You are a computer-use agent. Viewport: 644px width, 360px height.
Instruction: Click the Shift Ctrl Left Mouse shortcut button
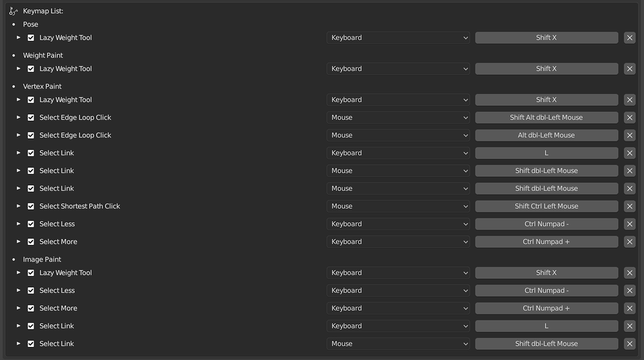pyautogui.click(x=546, y=206)
